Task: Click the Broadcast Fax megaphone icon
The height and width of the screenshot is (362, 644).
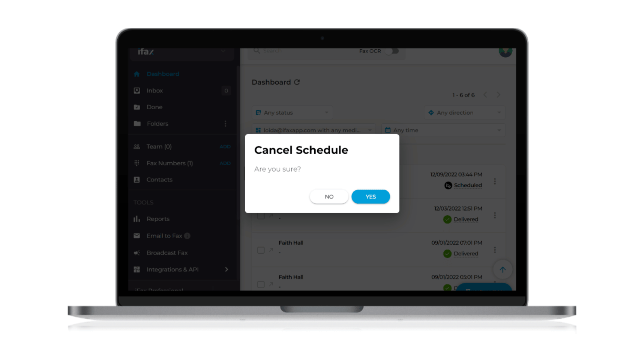Action: point(138,252)
